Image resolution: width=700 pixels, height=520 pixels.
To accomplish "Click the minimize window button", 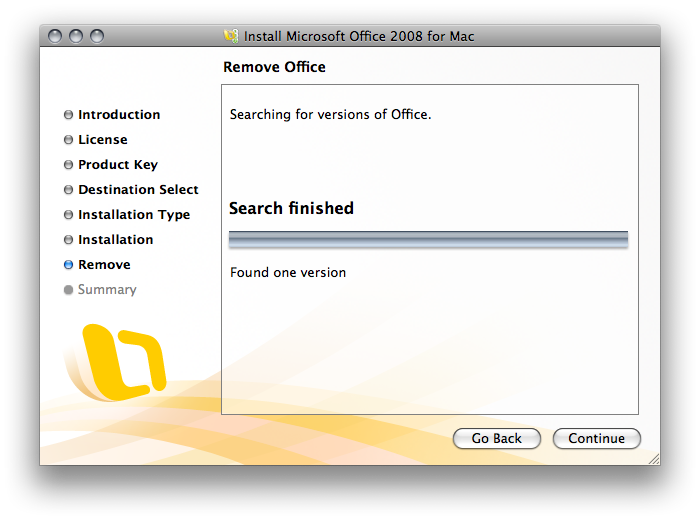I will [76, 36].
